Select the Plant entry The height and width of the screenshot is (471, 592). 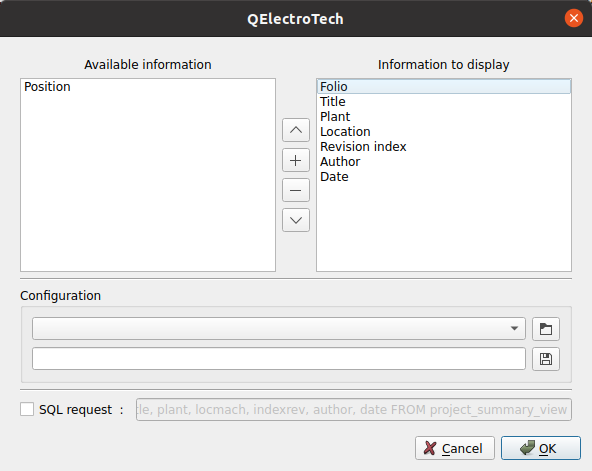tap(444, 117)
